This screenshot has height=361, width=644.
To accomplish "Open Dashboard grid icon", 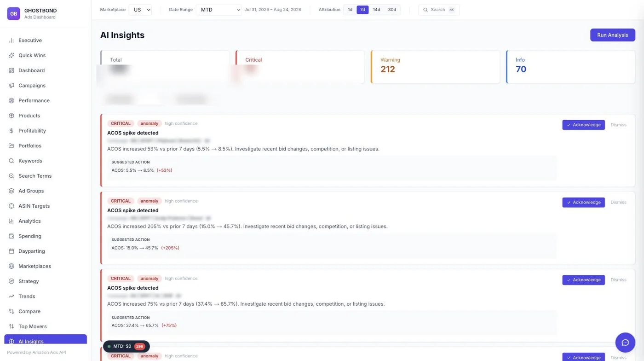I will 11,70.
